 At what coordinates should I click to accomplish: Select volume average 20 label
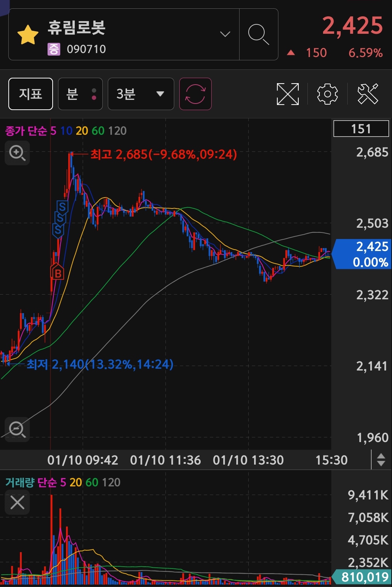pos(76,482)
